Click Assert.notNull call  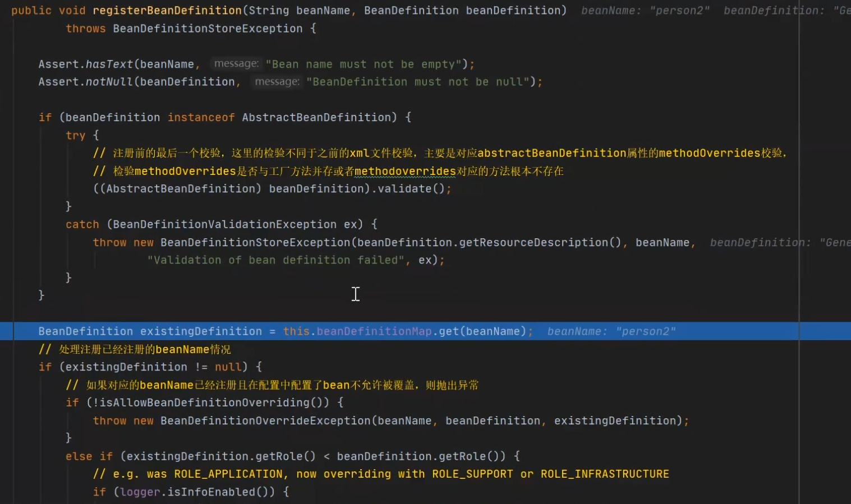coord(86,82)
